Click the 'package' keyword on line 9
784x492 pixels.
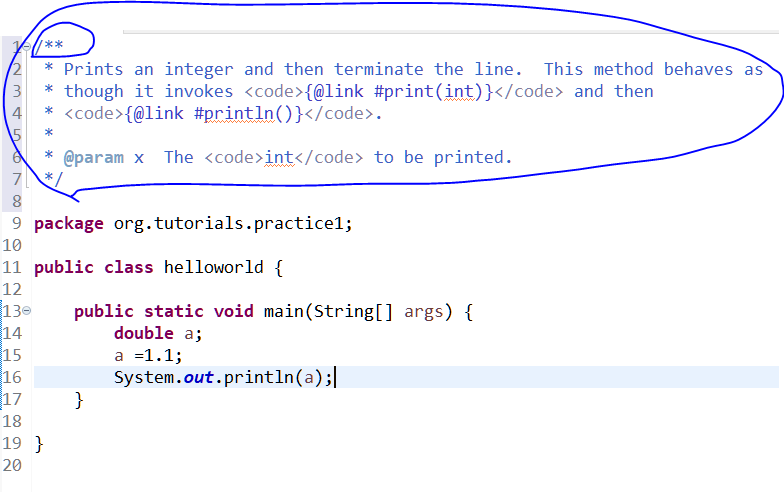69,224
